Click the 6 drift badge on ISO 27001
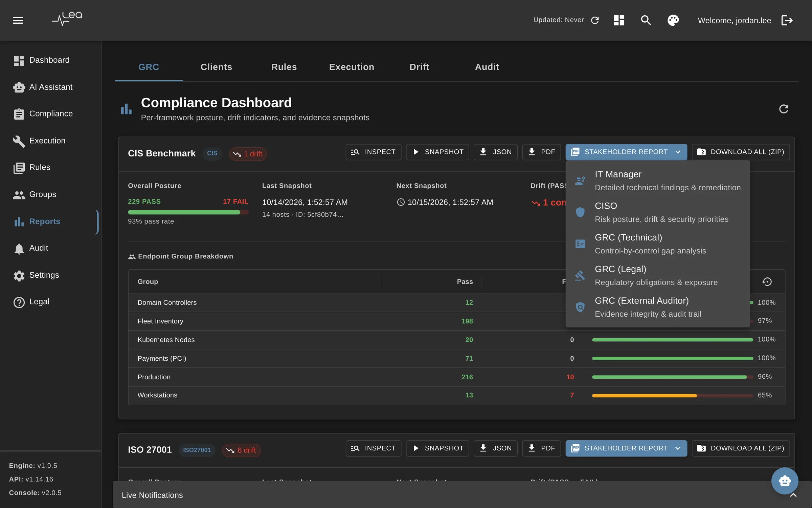 (x=241, y=450)
